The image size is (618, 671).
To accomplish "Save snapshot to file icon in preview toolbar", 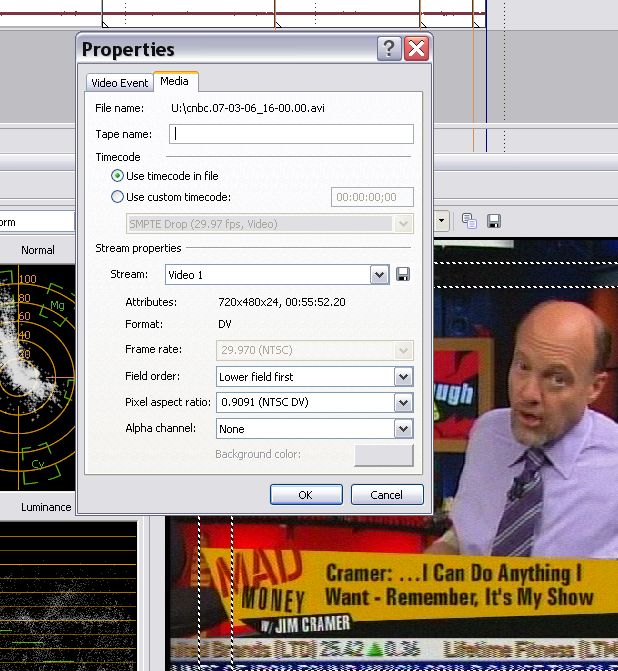I will point(494,221).
